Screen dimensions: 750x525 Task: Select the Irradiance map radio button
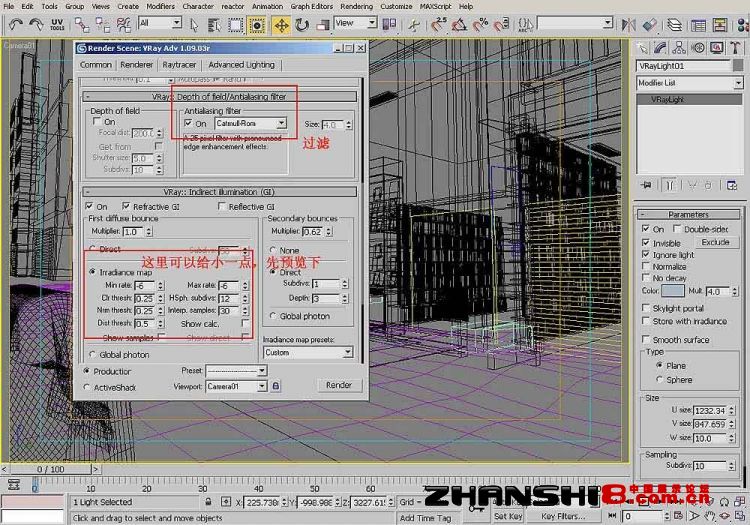(92, 272)
